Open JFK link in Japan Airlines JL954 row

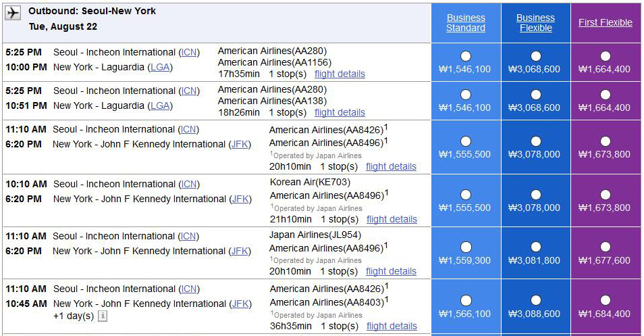click(x=240, y=251)
